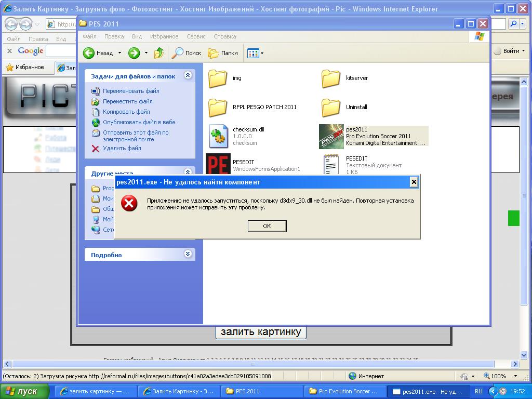Viewport: 532px width, 399px height.
Task: Click Переименовать файл task link
Action: (131, 91)
